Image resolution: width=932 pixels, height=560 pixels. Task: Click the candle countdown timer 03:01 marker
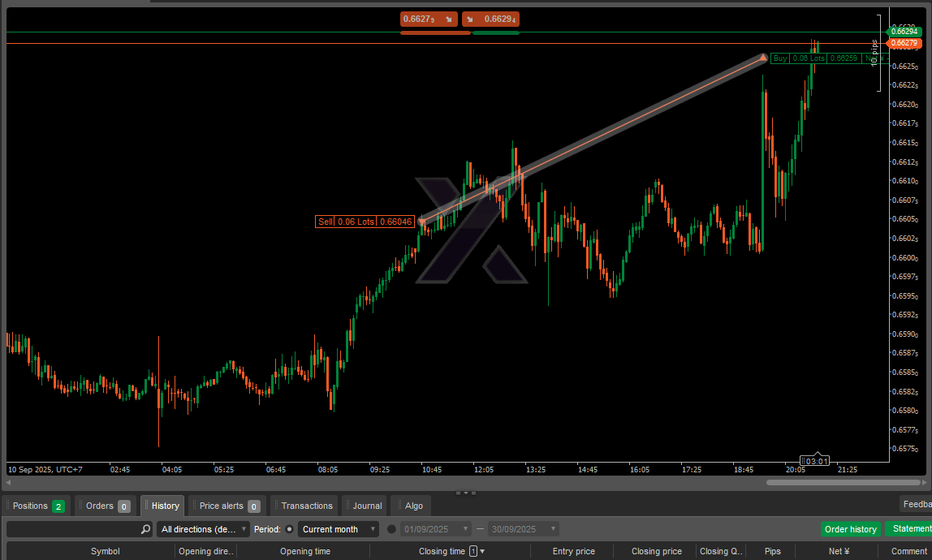coord(816,461)
